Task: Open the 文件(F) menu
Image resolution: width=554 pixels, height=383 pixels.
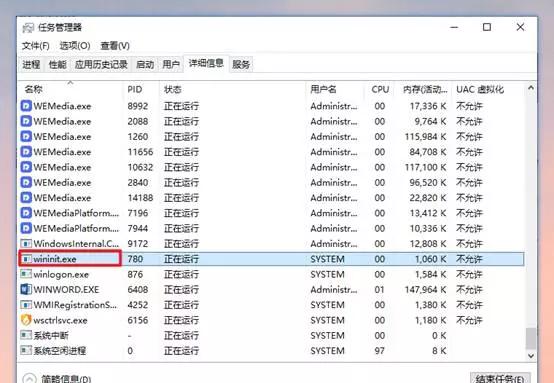Action: [35, 46]
